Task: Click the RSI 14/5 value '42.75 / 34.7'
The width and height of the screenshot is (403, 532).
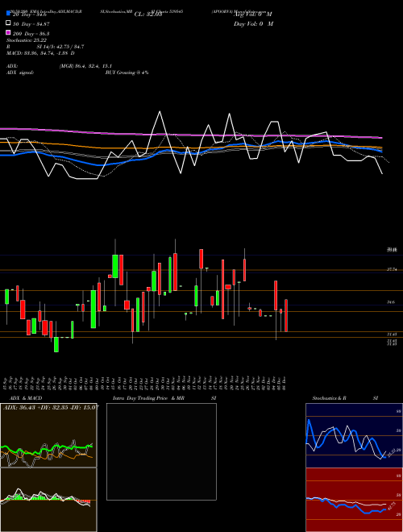Action: click(x=67, y=47)
